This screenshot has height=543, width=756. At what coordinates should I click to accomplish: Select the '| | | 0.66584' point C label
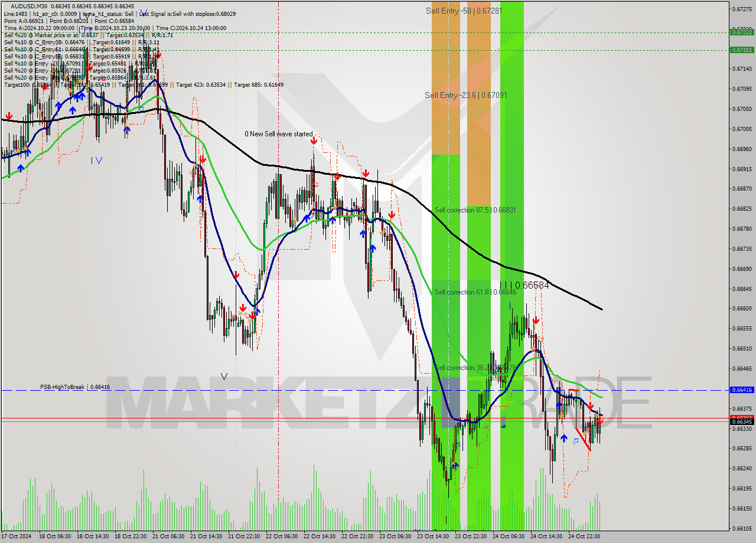tap(524, 285)
